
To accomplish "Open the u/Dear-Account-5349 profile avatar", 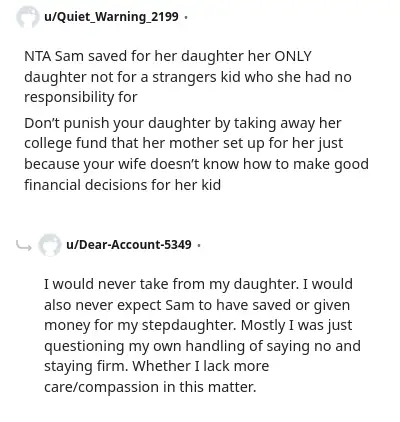I will [50, 245].
